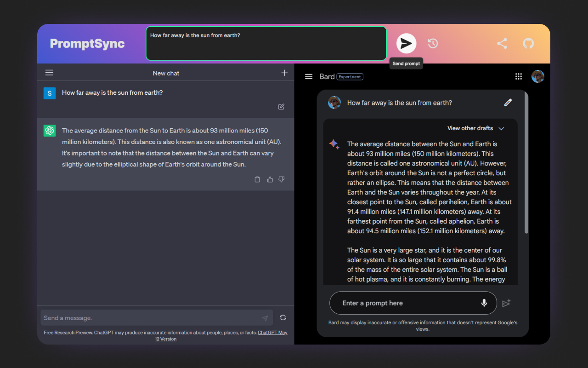Start a new chat with plus icon
The image size is (588, 368).
(x=284, y=73)
